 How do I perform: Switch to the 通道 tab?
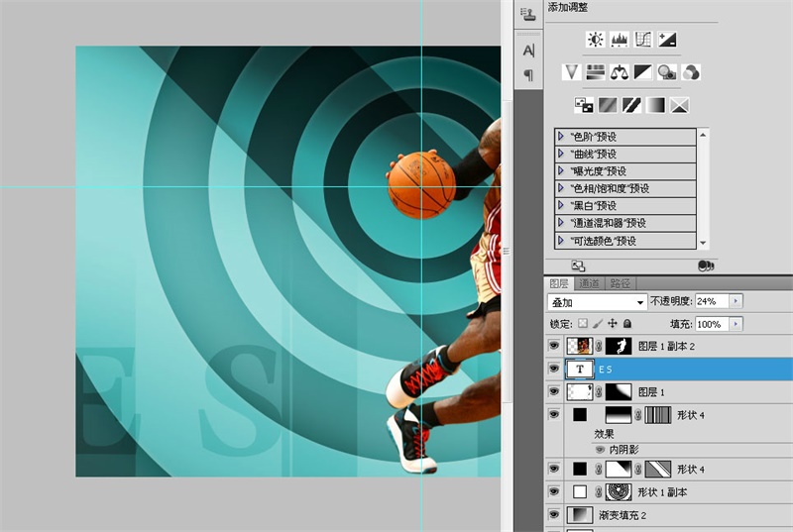589,283
